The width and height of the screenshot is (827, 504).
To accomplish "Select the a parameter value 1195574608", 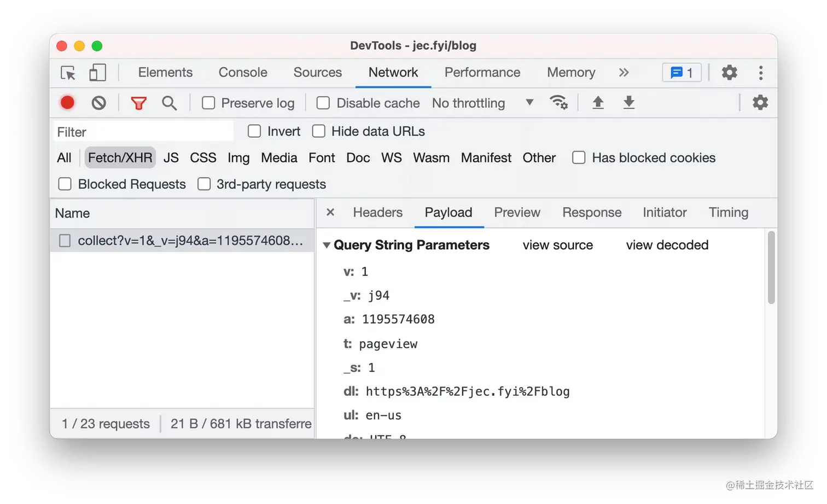I will point(398,319).
